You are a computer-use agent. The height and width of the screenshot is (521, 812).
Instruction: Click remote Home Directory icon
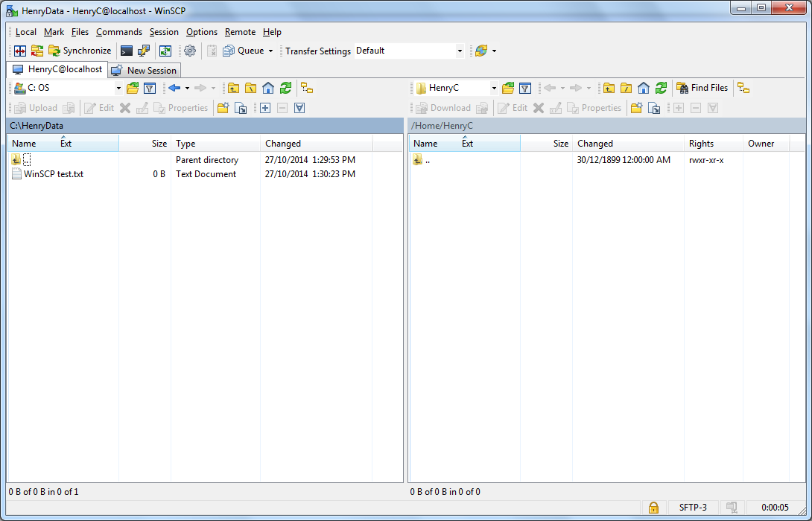pyautogui.click(x=643, y=88)
